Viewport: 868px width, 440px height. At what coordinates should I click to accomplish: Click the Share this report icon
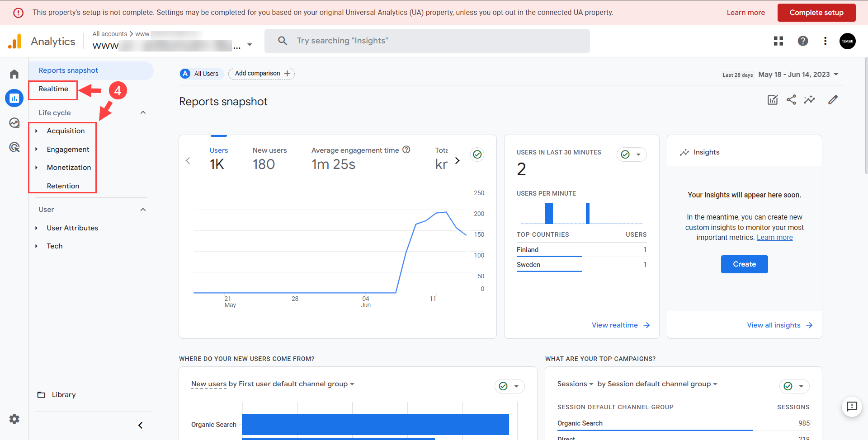pyautogui.click(x=791, y=100)
